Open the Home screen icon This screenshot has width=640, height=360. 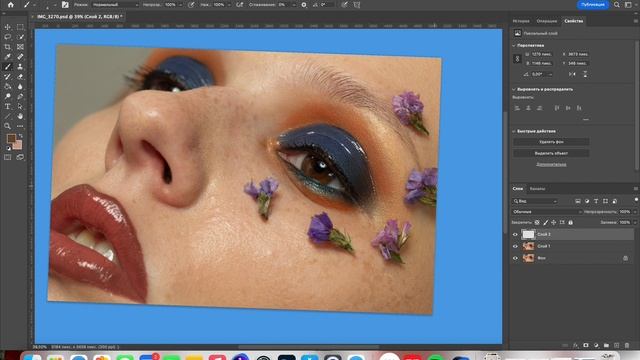11,5
